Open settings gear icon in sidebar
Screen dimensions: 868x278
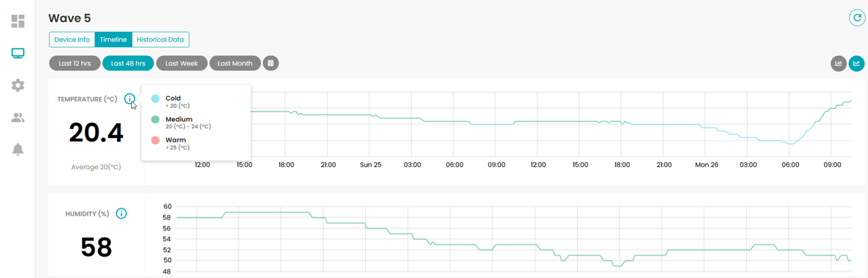coord(18,85)
